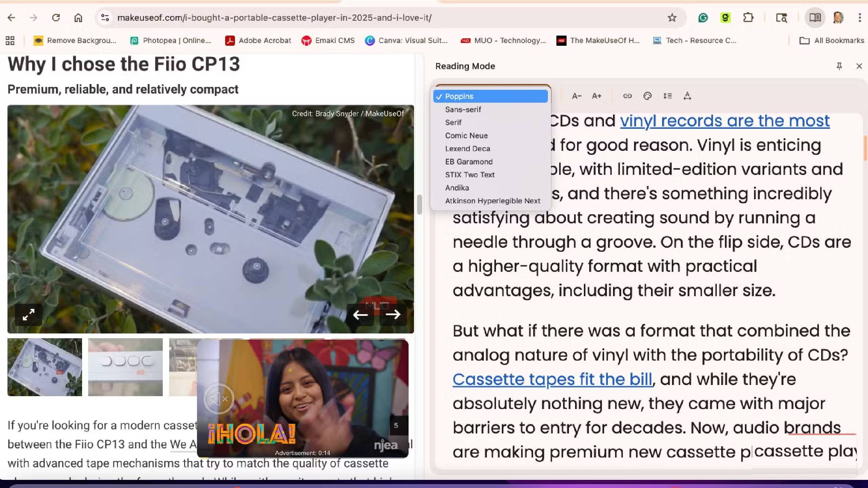Expand gallery image to fullscreen
Image resolution: width=868 pixels, height=488 pixels.
coord(28,315)
